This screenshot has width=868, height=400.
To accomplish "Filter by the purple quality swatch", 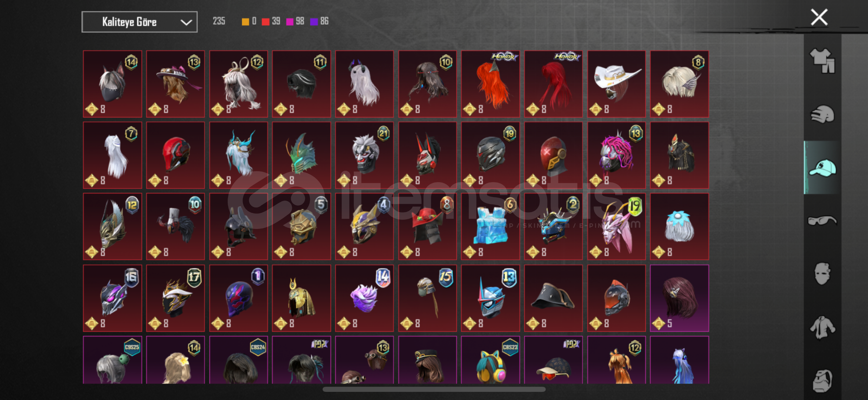I will (314, 21).
